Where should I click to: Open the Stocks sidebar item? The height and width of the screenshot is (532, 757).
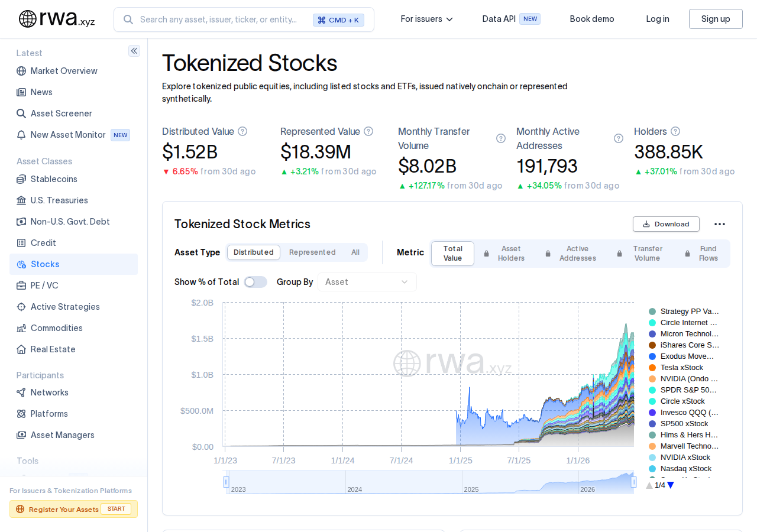[x=73, y=264]
